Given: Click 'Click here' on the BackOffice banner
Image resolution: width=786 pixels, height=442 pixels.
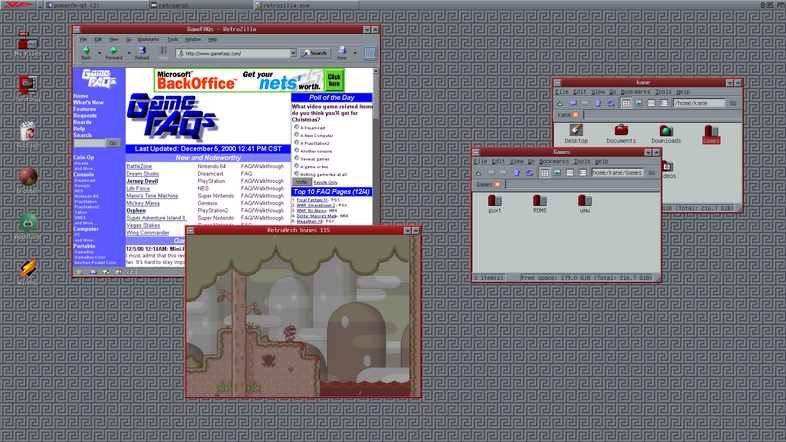Looking at the screenshot, I should [x=334, y=80].
